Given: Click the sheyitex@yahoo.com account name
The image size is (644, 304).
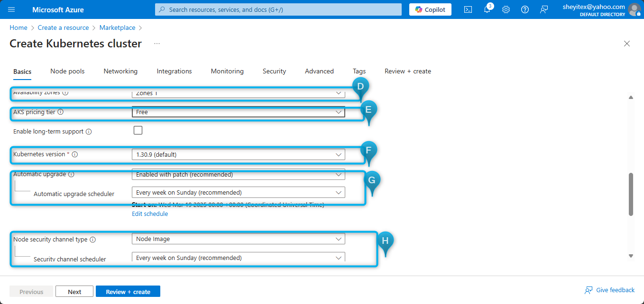Looking at the screenshot, I should [594, 7].
